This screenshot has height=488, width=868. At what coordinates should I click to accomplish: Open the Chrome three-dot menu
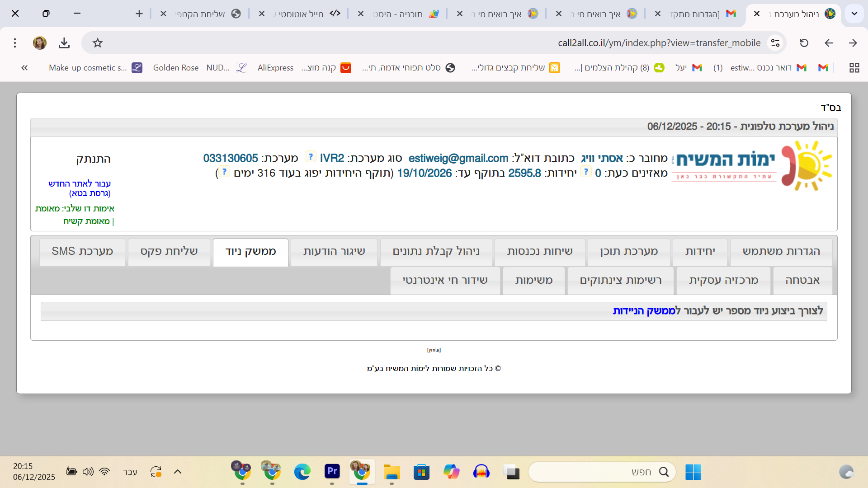click(x=15, y=43)
